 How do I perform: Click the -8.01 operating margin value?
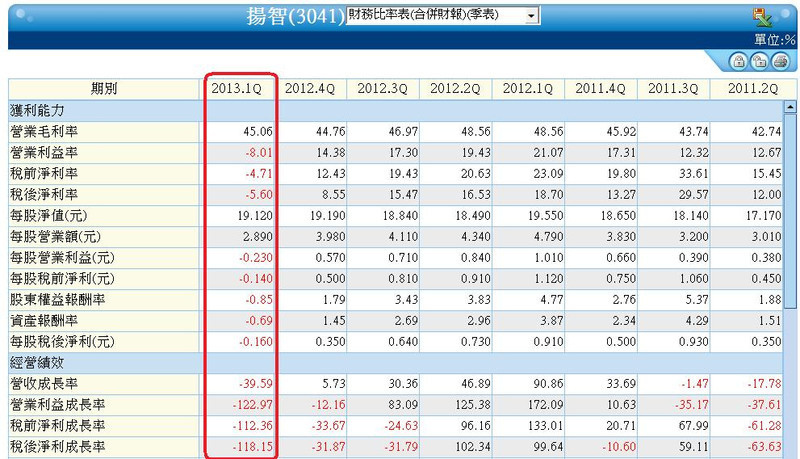pyautogui.click(x=259, y=152)
